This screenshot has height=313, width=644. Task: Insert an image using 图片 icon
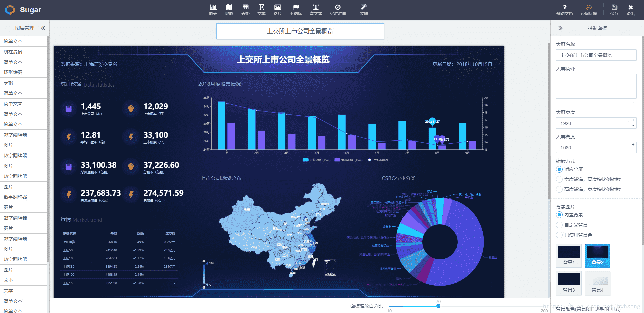pyautogui.click(x=277, y=10)
